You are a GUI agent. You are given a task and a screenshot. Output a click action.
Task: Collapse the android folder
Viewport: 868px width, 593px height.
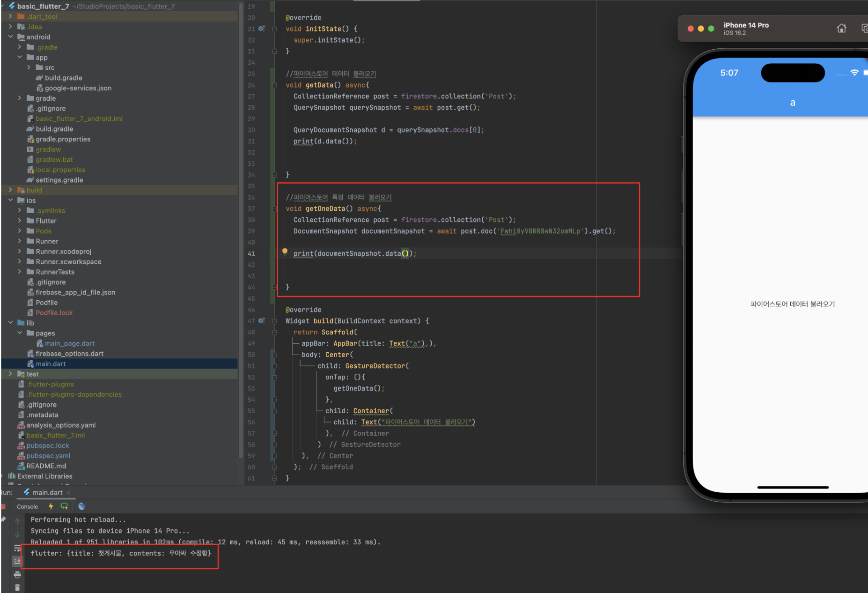click(10, 37)
